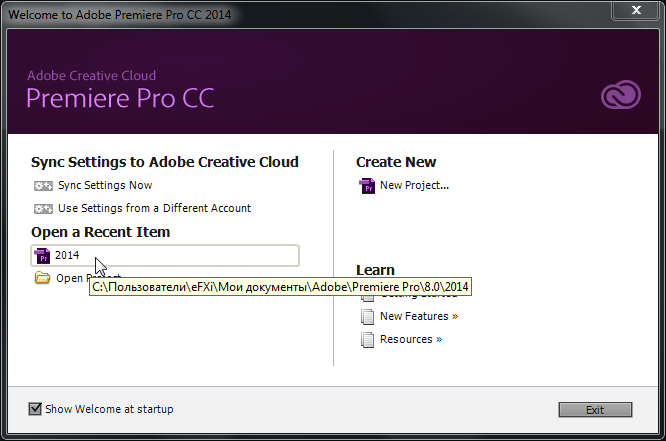Image resolution: width=666 pixels, height=441 pixels.
Task: Uncheck Show Welcome at startup
Action: (x=35, y=409)
